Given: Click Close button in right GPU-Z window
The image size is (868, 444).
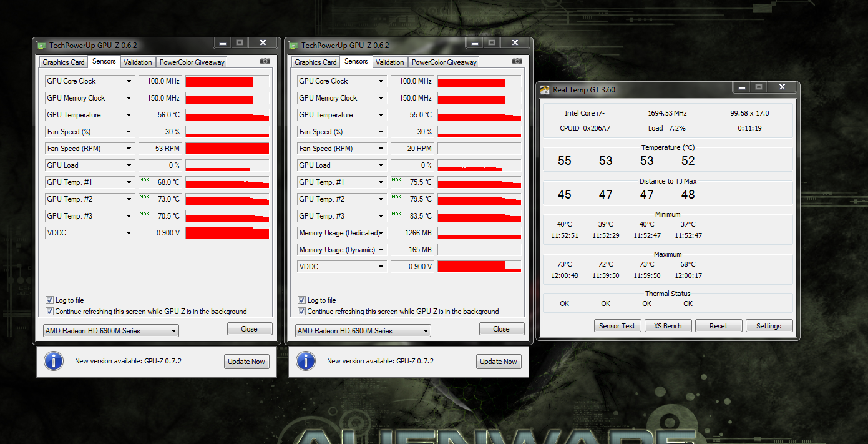Looking at the screenshot, I should coord(501,329).
